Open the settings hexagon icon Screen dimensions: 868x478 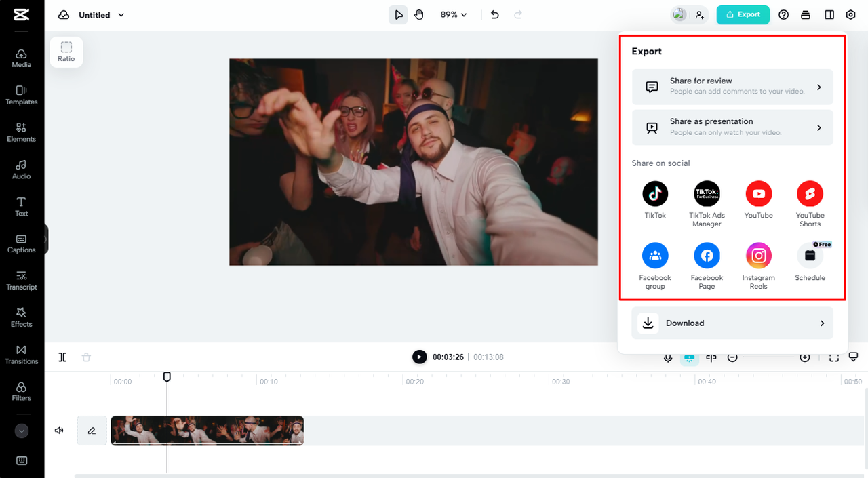click(x=851, y=14)
